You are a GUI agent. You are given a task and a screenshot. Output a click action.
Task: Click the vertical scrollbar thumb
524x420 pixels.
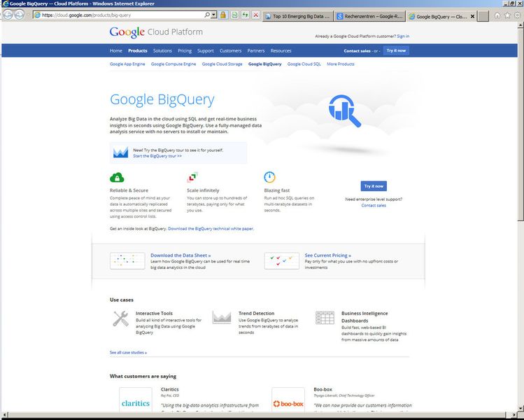coord(521,124)
